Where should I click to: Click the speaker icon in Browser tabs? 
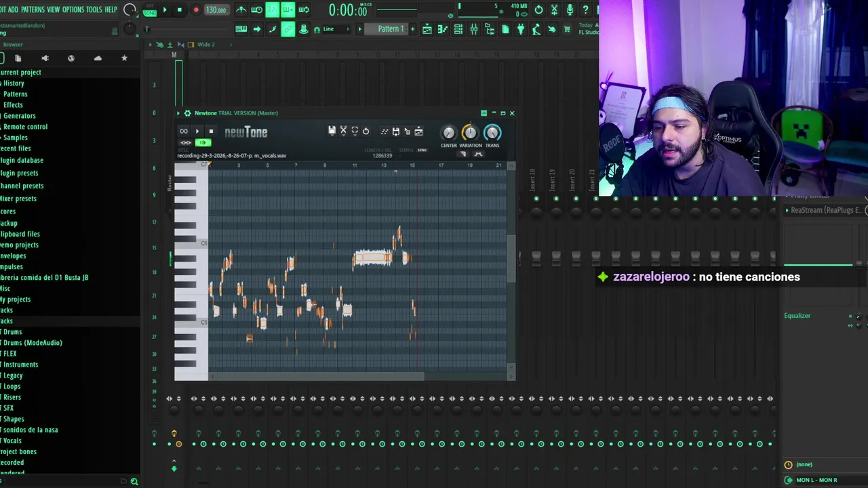tap(45, 58)
